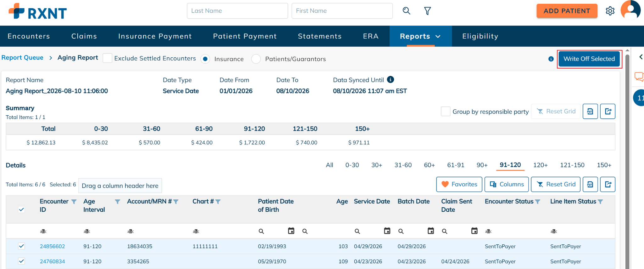Open Account/MRN # column filter

click(176, 202)
